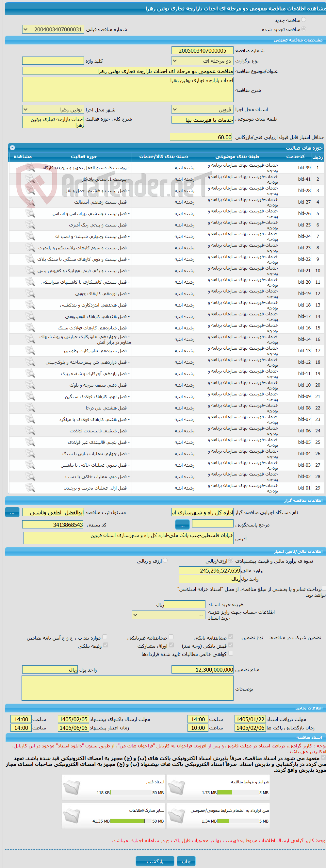This screenshot has width=326, height=868.
Task: Click the شرایط و ضوابط مناقصه size bar
Action: coord(238,792)
